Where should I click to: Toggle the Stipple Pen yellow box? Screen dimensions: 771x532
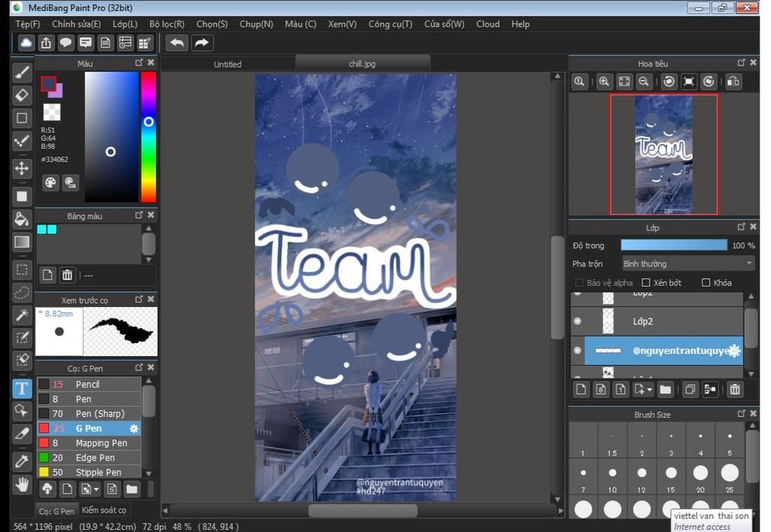pos(44,472)
